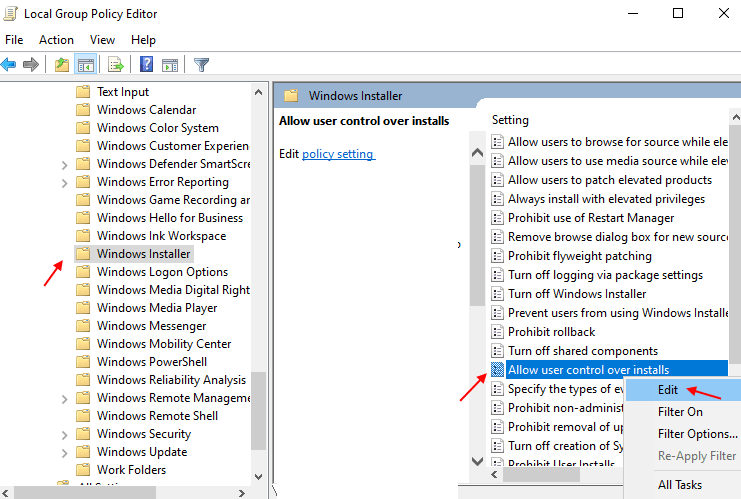Open All Tasks in the context menu
This screenshot has height=499, width=741.
[683, 485]
